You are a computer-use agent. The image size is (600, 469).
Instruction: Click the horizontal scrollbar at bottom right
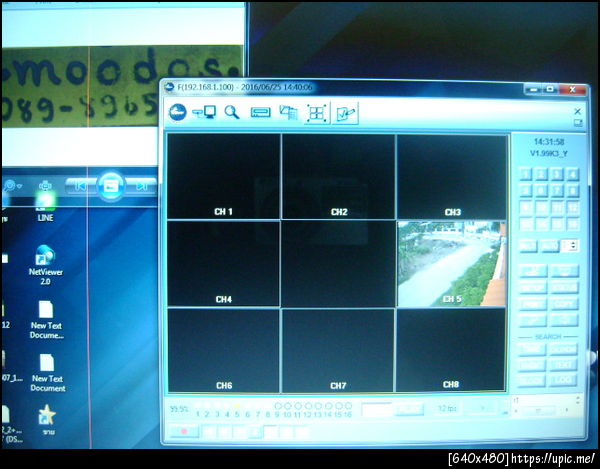coord(540,410)
